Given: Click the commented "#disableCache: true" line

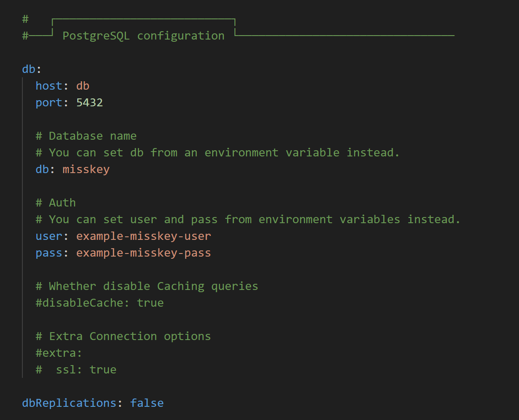Looking at the screenshot, I should point(100,303).
